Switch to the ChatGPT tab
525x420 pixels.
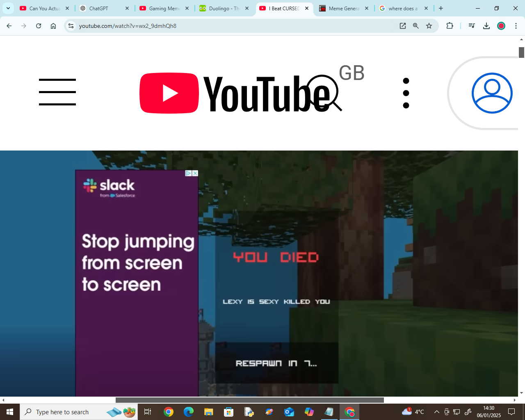point(104,8)
